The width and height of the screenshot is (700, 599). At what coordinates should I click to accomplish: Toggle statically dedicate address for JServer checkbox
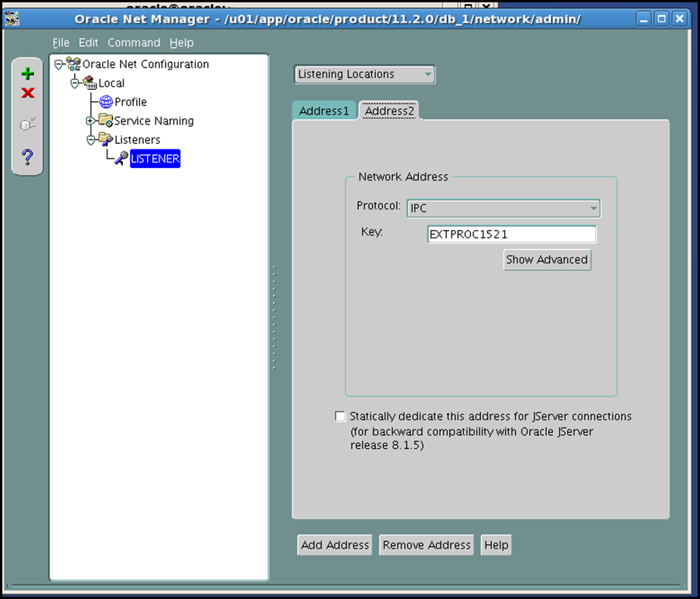340,416
